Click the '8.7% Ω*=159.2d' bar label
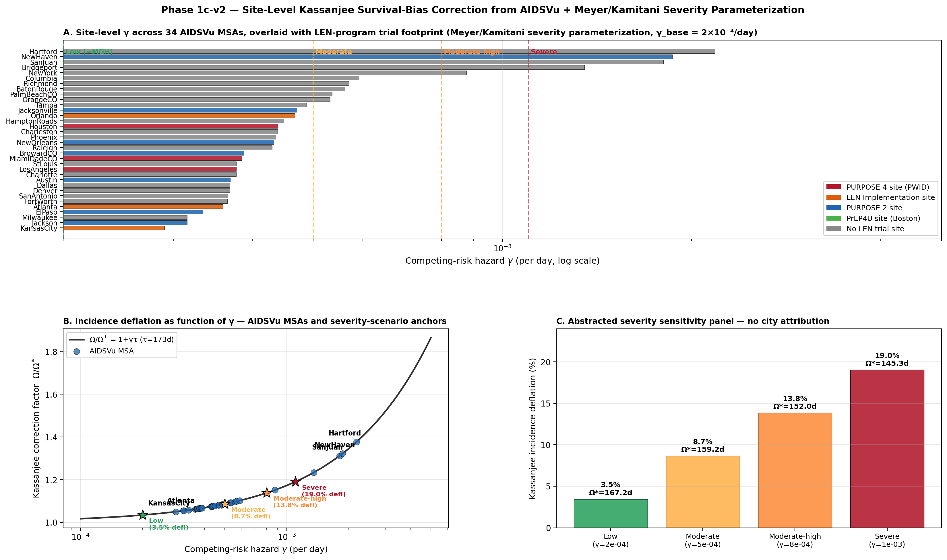The height and width of the screenshot is (560, 947). (703, 446)
